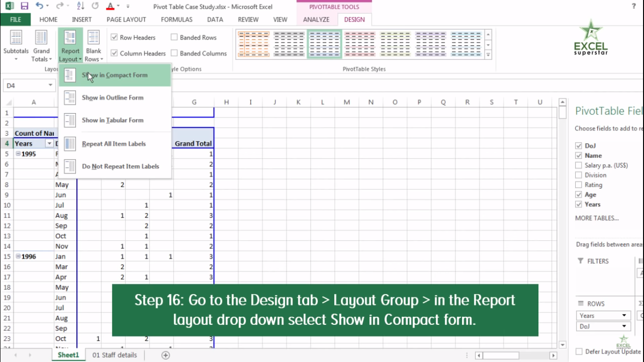Expand the PivotTable Styles gallery

(488, 55)
